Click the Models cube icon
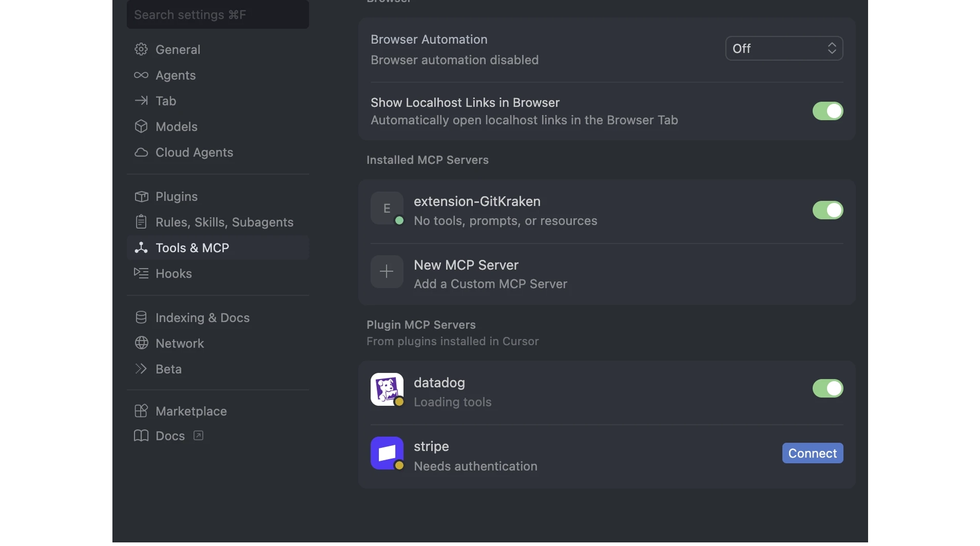 point(141,126)
